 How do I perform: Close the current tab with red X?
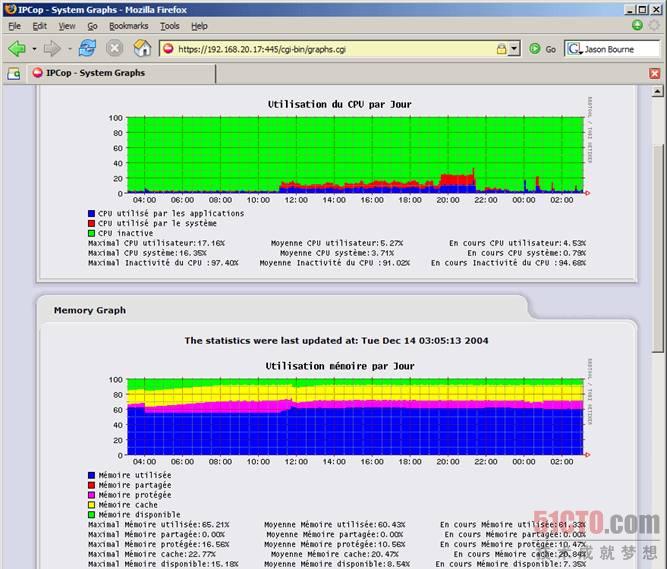[x=655, y=74]
